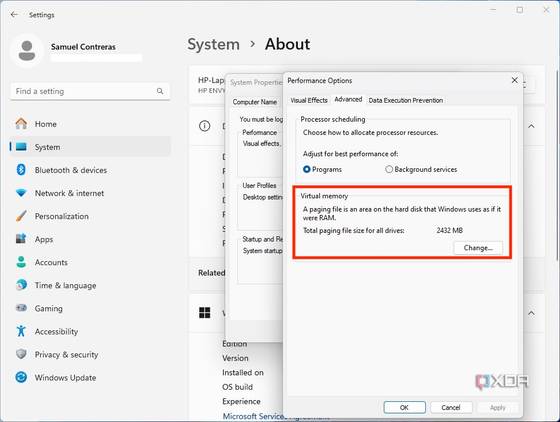
Task: Click the Experience label
Action: [x=241, y=402]
